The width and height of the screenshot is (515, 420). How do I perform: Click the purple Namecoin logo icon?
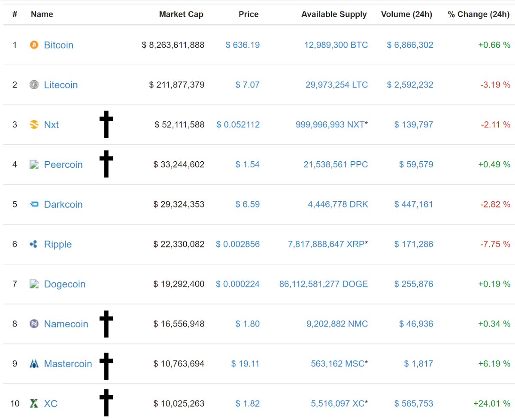34,324
